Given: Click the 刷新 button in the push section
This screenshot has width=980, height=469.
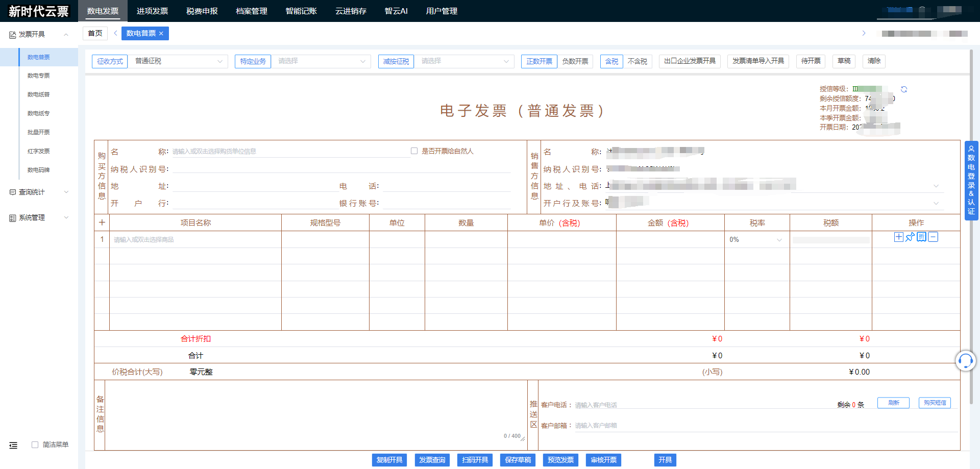Looking at the screenshot, I should coord(893,403).
